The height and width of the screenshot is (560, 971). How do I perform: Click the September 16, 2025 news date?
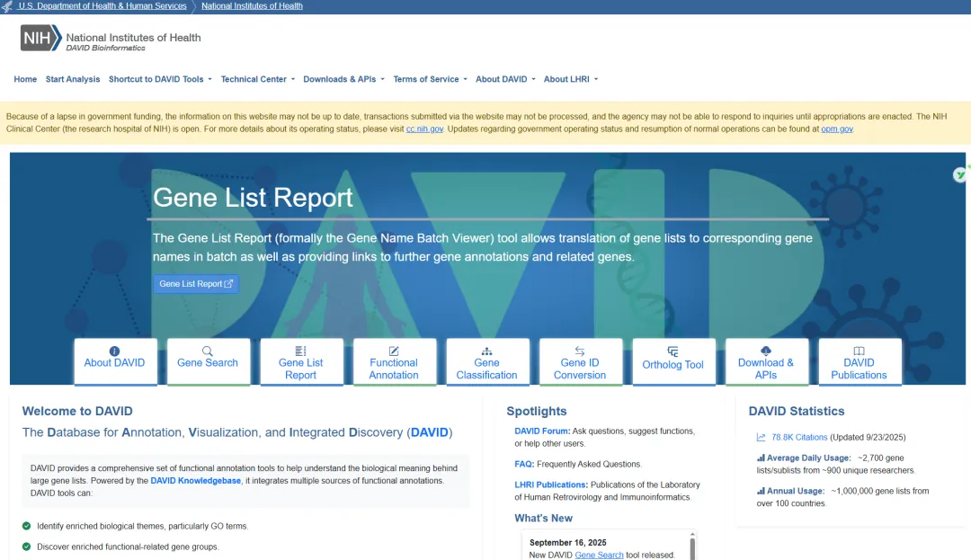568,543
